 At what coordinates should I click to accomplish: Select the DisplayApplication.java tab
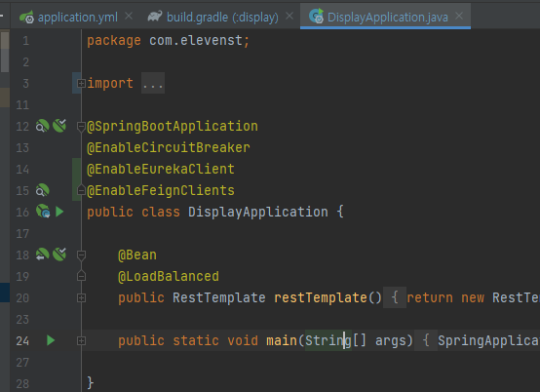pyautogui.click(x=385, y=17)
